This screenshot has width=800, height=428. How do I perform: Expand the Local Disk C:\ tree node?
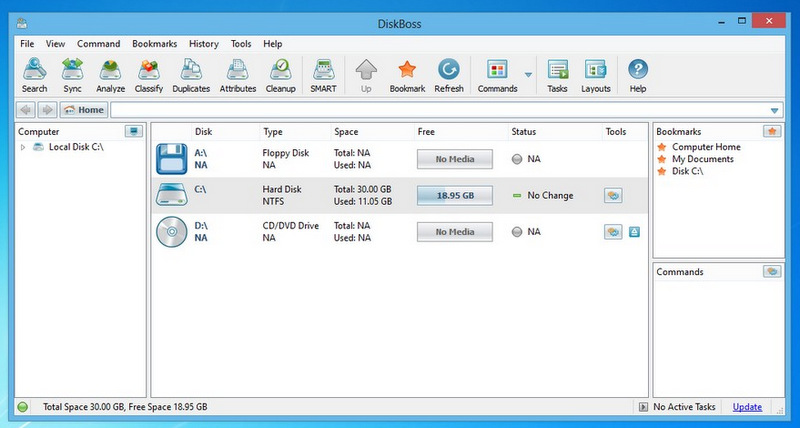(22, 147)
